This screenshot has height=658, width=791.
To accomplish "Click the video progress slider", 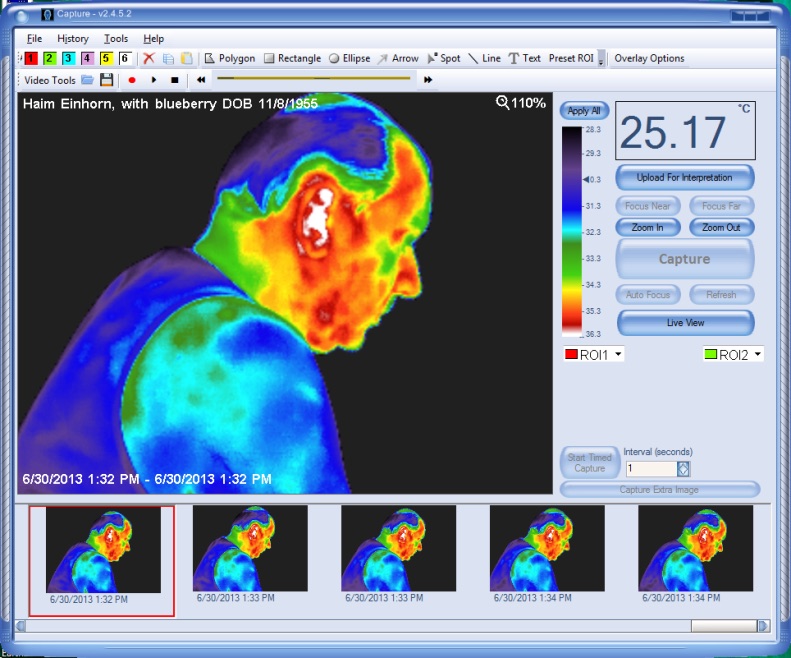I will (x=314, y=78).
